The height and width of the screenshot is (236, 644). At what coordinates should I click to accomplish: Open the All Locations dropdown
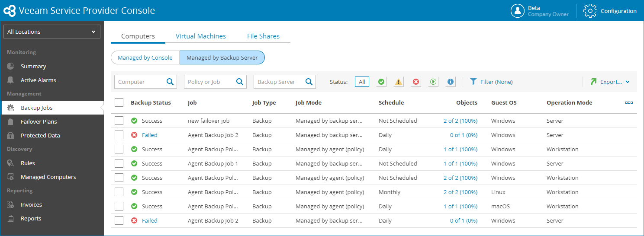pyautogui.click(x=52, y=32)
